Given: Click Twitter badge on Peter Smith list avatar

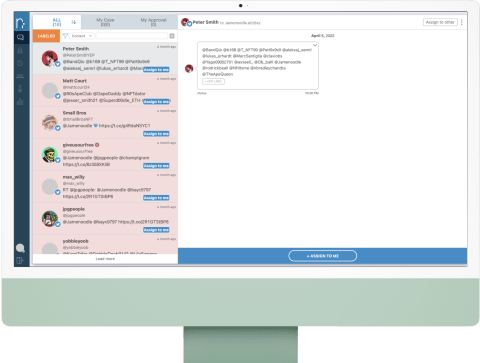Looking at the screenshot, I should point(58,64).
